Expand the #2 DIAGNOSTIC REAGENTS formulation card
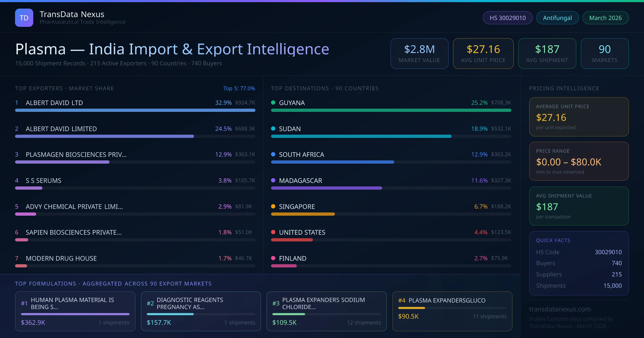The image size is (644, 338). [201, 311]
